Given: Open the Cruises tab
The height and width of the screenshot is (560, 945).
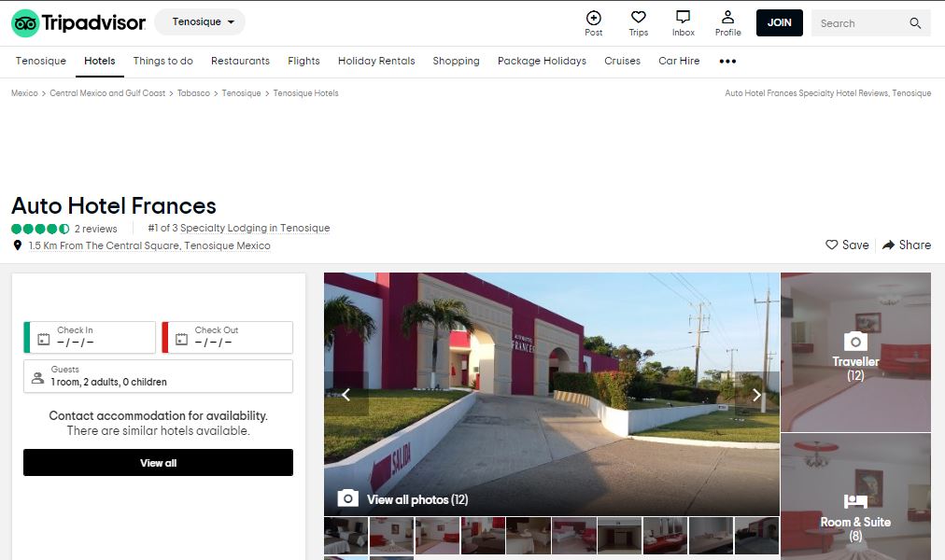Looking at the screenshot, I should click(x=623, y=61).
